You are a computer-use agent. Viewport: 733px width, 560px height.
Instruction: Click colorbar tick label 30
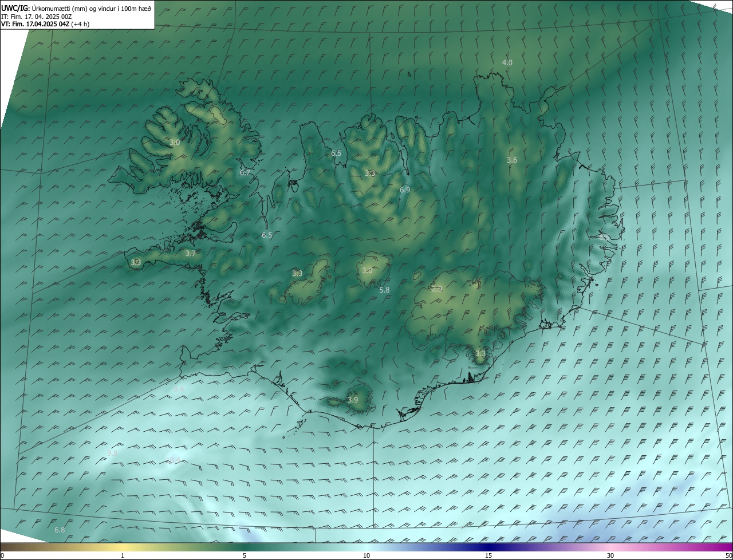click(610, 555)
